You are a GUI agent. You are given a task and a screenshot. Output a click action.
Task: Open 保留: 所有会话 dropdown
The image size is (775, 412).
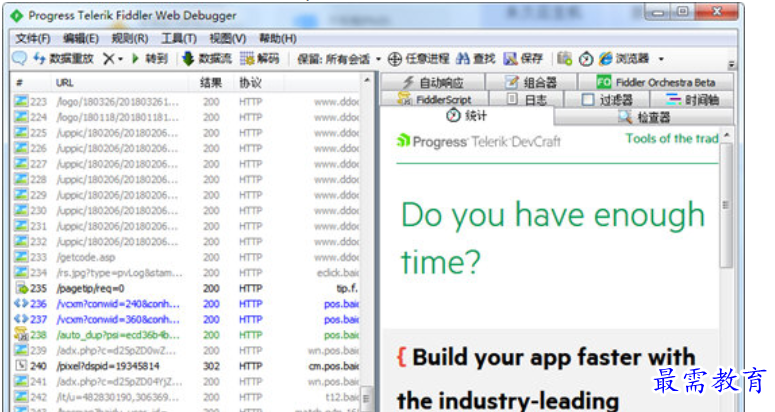click(x=339, y=59)
